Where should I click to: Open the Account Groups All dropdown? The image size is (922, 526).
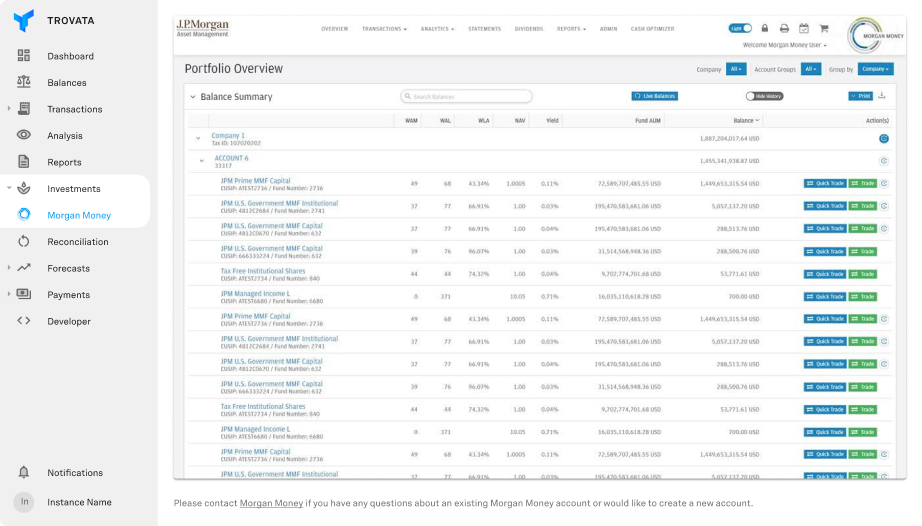coord(809,69)
